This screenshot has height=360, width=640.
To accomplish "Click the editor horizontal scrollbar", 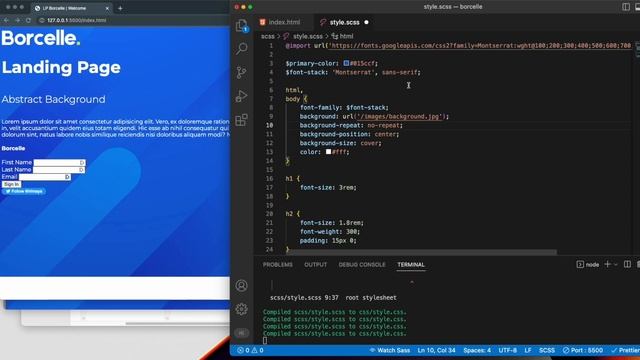I will [422, 252].
